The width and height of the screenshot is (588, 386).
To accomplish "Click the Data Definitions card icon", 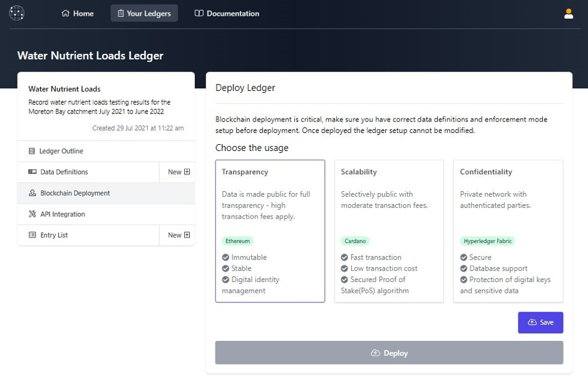I will tap(33, 172).
